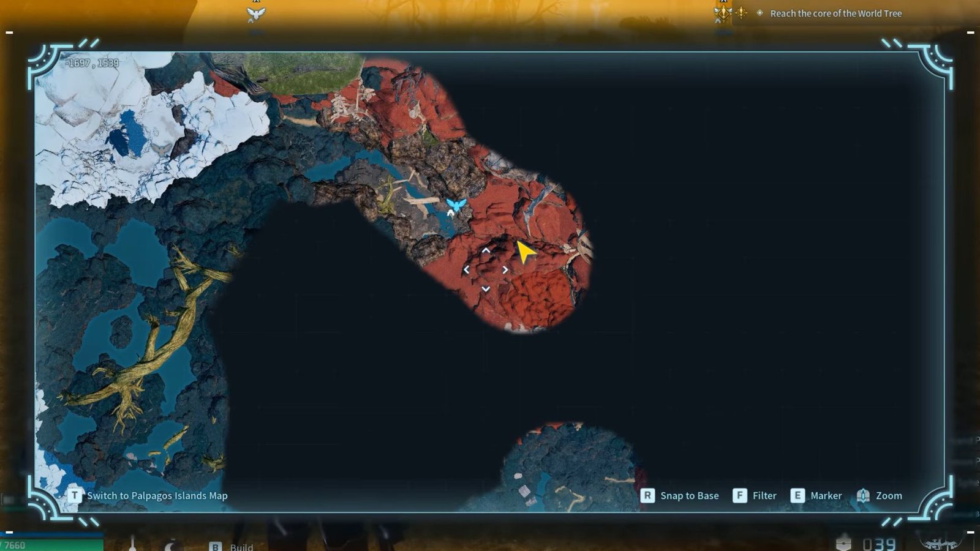Screen dimensions: 980x551
Task: Click the 7660 value on the green bar
Action: tap(13, 545)
